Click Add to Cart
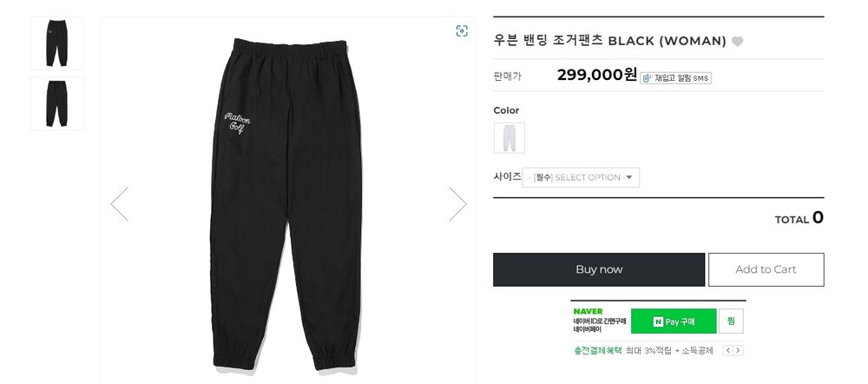 click(x=766, y=269)
